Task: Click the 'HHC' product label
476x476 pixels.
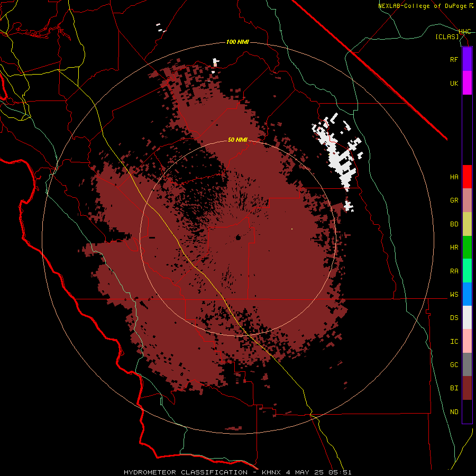Action: (465, 32)
